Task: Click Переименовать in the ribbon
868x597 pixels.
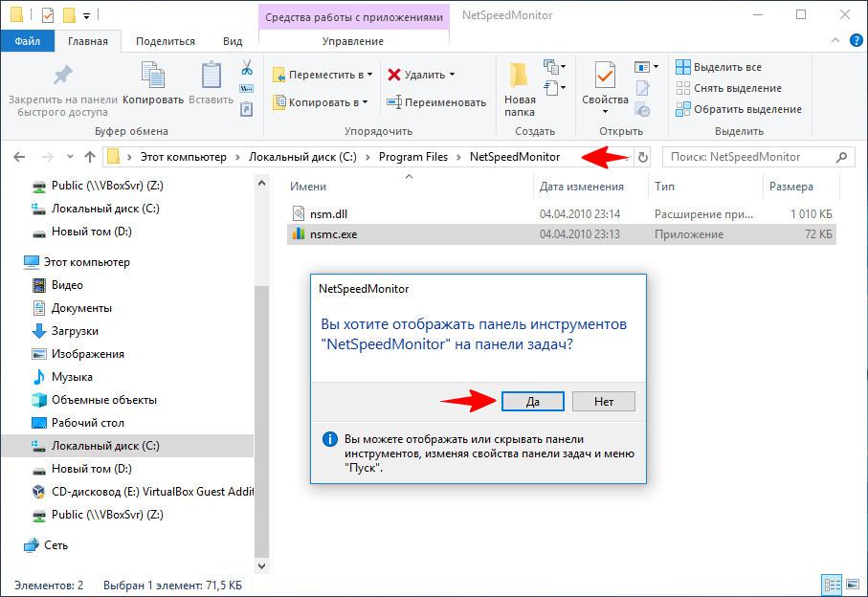Action: coord(436,102)
